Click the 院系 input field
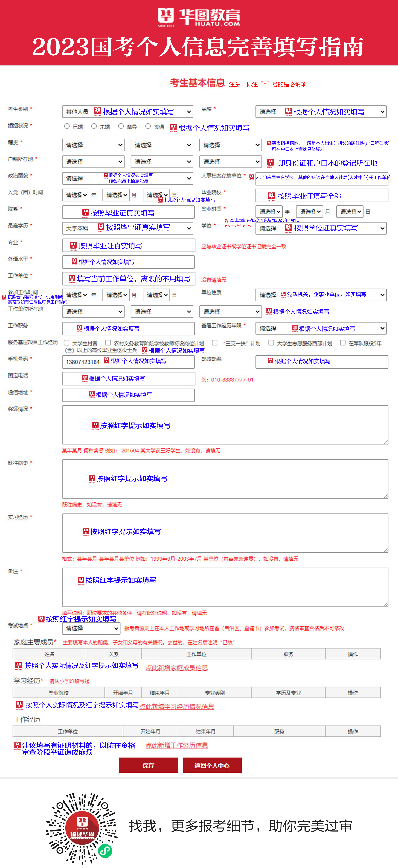Image resolution: width=398 pixels, height=868 pixels. pos(129,212)
